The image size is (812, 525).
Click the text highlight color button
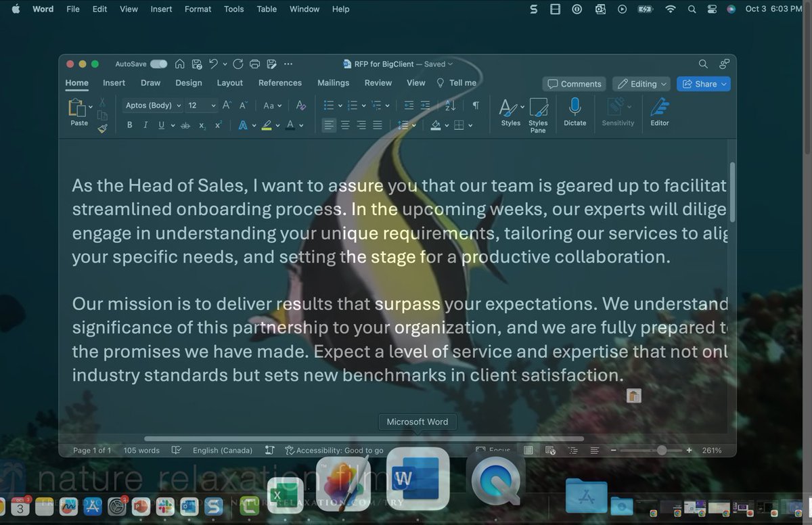[x=267, y=125]
